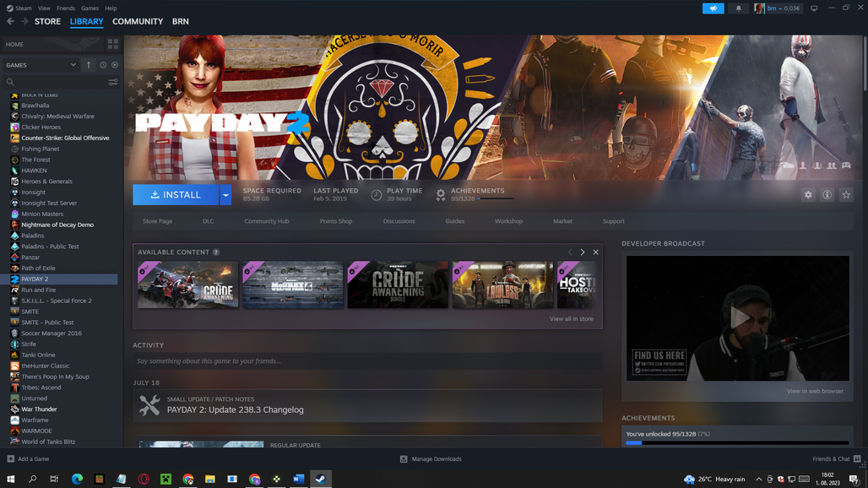Click the INSTALL button
The image size is (868, 488).
click(x=176, y=195)
